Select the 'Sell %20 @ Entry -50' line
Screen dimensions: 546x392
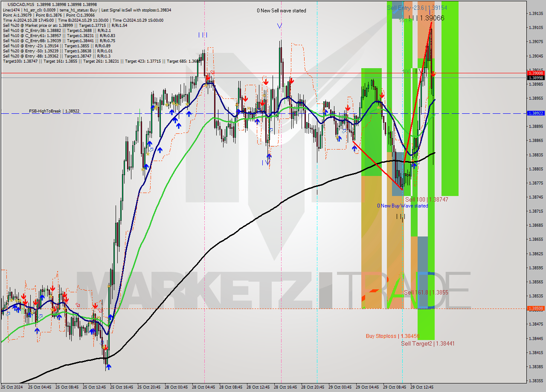(x=58, y=51)
